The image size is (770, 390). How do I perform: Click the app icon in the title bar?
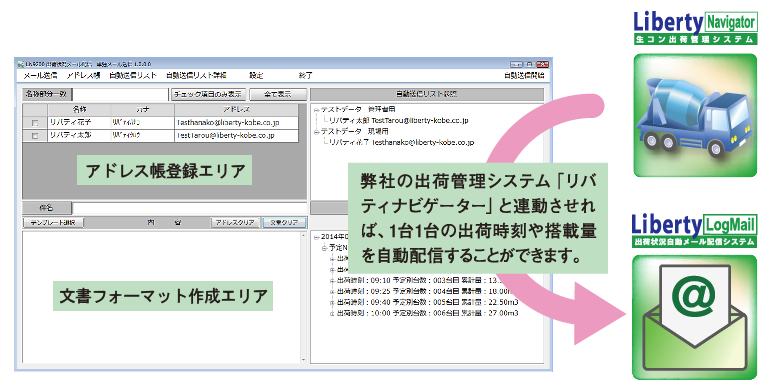(20, 64)
